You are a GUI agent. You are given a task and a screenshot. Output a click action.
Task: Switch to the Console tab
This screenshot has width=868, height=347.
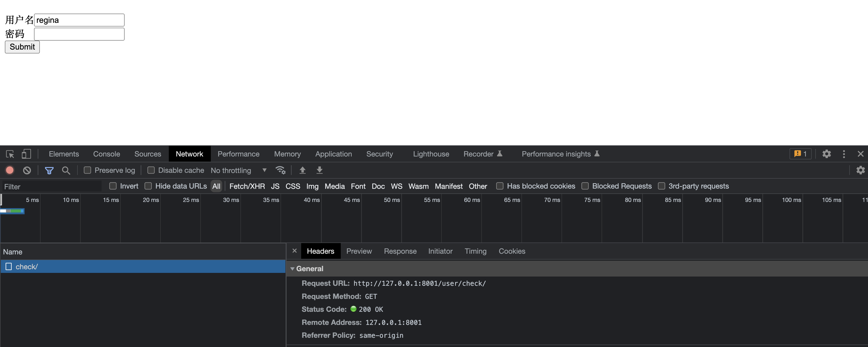[x=106, y=154]
